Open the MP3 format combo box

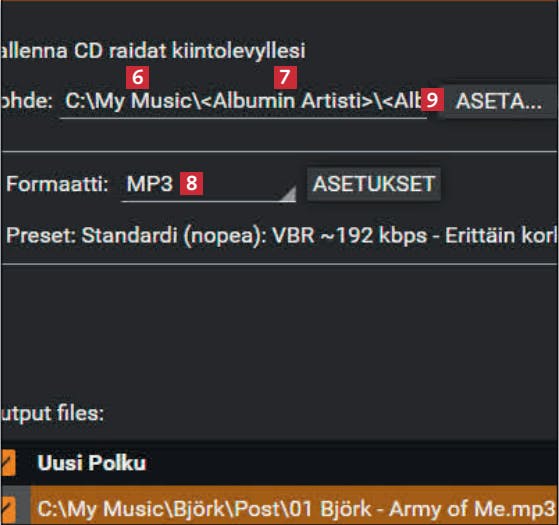(208, 185)
